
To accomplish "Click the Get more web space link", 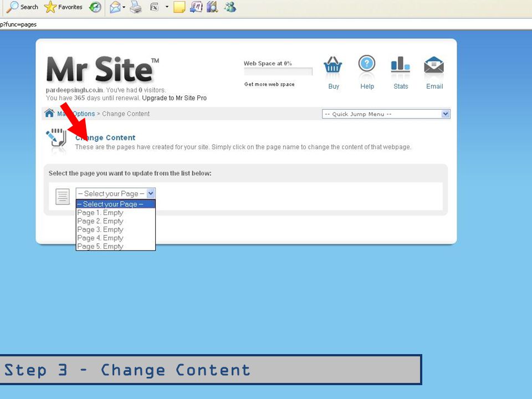I will click(269, 84).
